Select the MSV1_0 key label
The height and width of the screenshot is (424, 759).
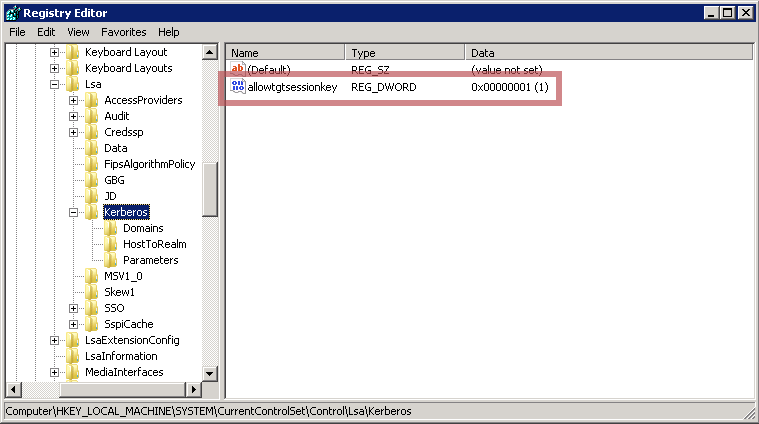coord(123,276)
